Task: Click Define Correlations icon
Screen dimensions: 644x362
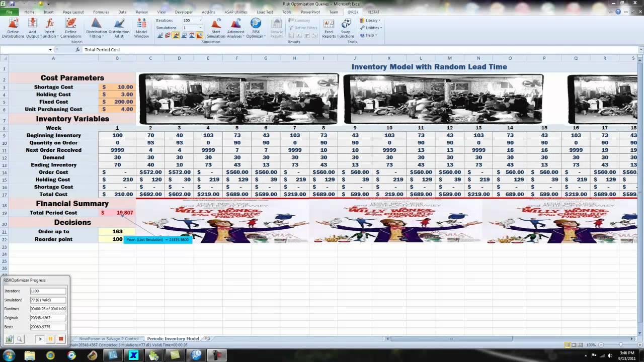Action: pos(71,28)
